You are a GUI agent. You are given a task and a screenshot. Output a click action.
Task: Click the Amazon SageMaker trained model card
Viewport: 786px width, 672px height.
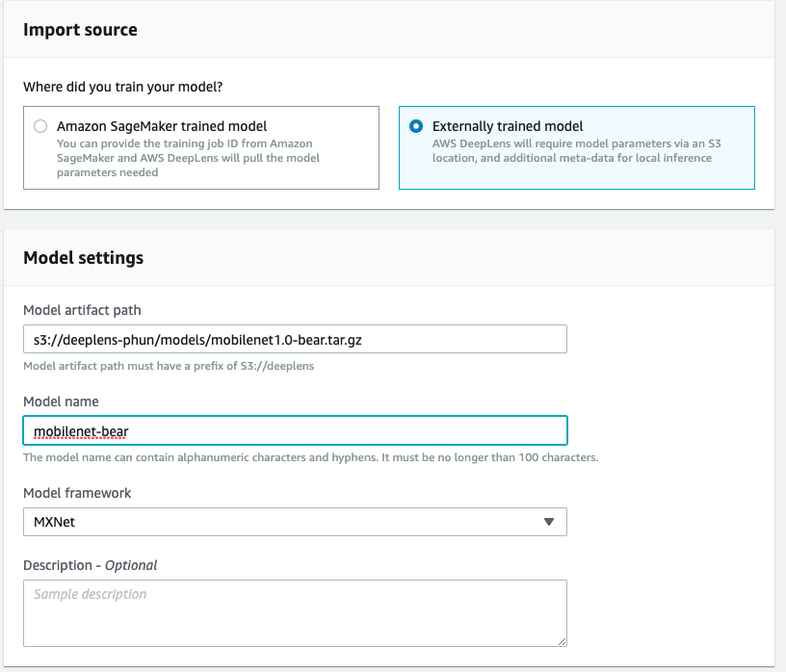pyautogui.click(x=201, y=148)
